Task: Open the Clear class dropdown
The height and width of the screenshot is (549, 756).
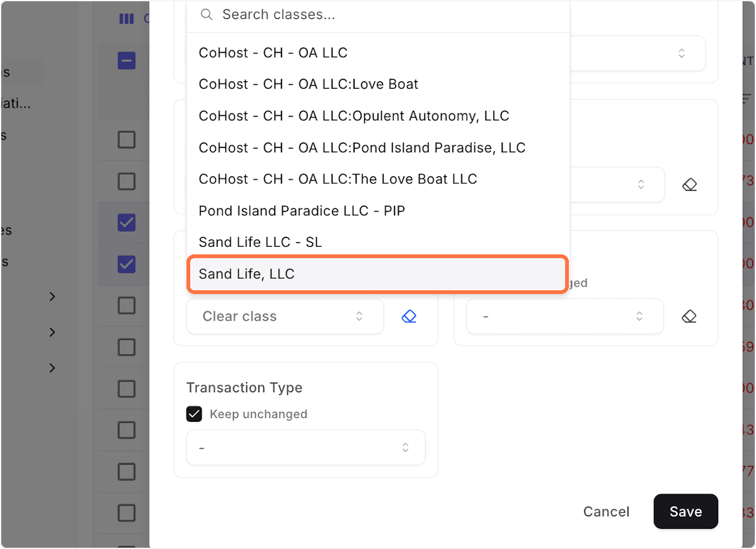Action: 284,316
